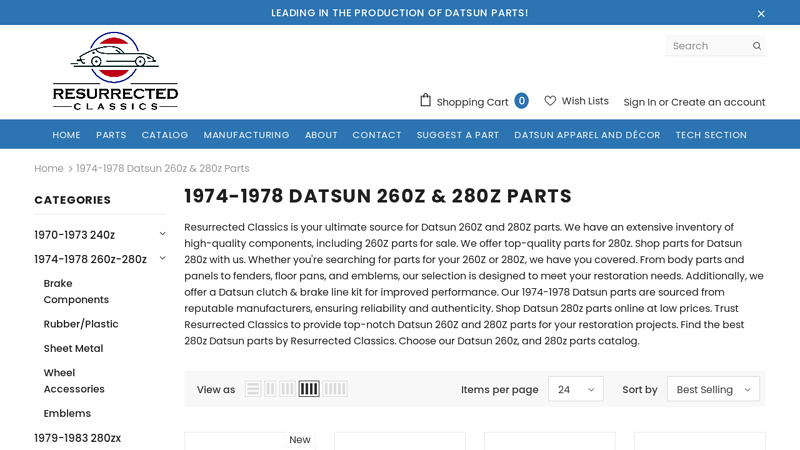Image resolution: width=800 pixels, height=450 pixels.
Task: Click the Home breadcrumb link
Action: (49, 168)
